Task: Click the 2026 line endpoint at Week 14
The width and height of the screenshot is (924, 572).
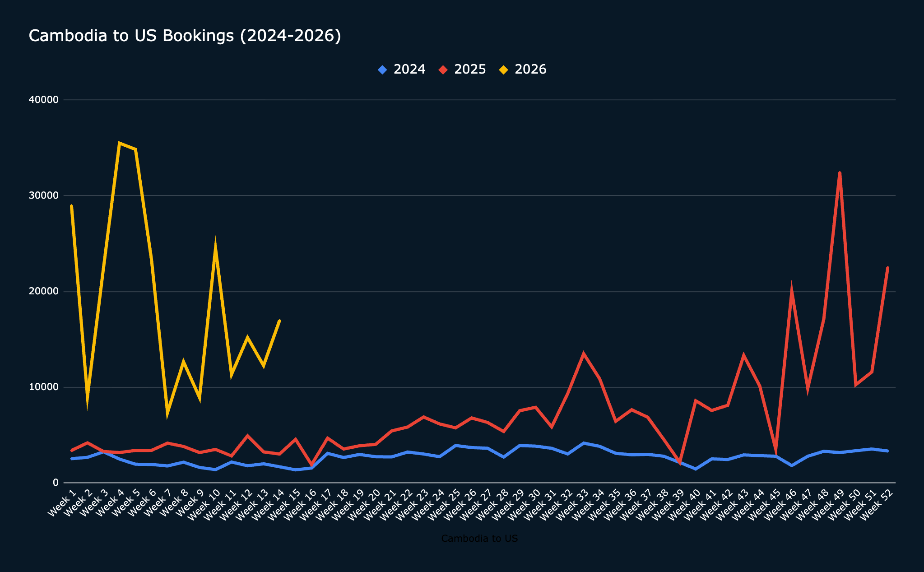Action: pos(279,321)
